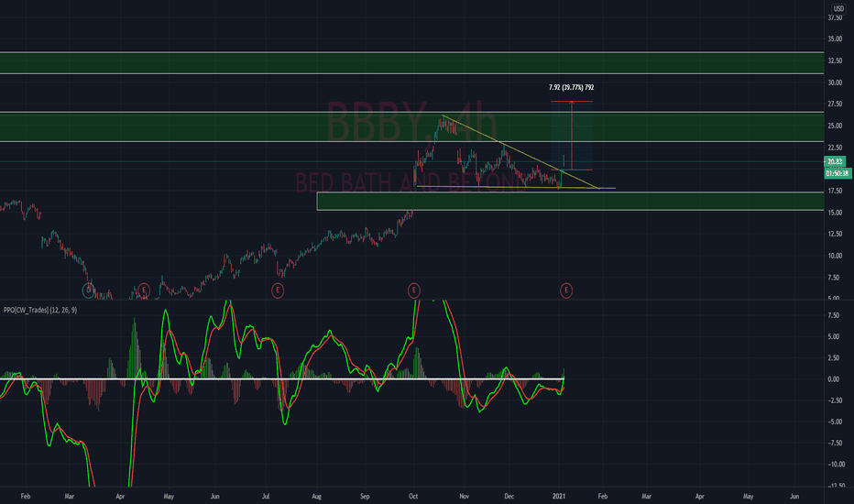Select the red price-range measurement arrow

[572, 136]
